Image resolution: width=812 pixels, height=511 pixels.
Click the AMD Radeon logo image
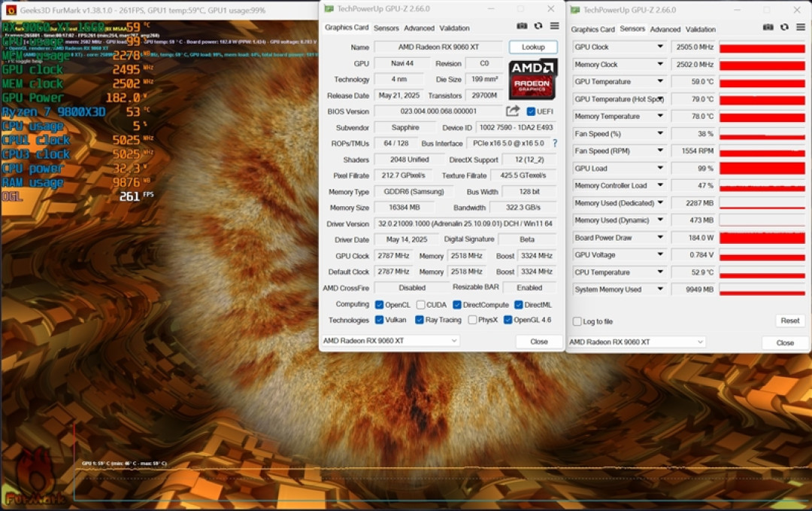[x=532, y=79]
